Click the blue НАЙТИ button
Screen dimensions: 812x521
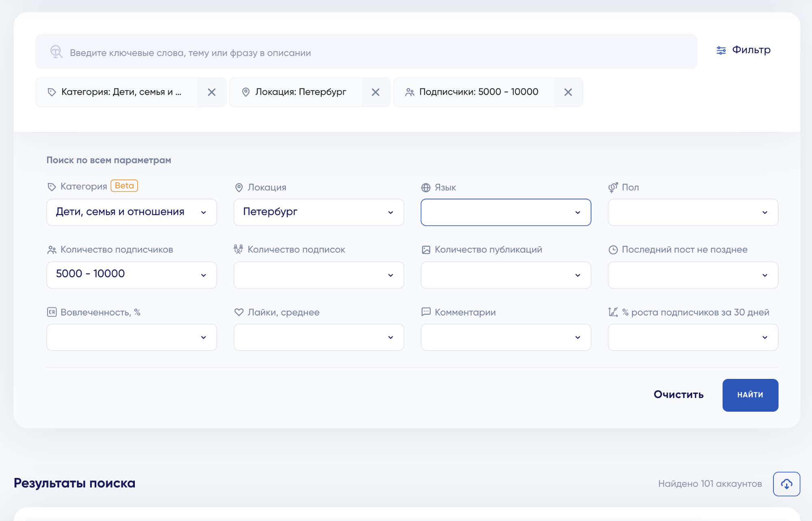coord(750,395)
